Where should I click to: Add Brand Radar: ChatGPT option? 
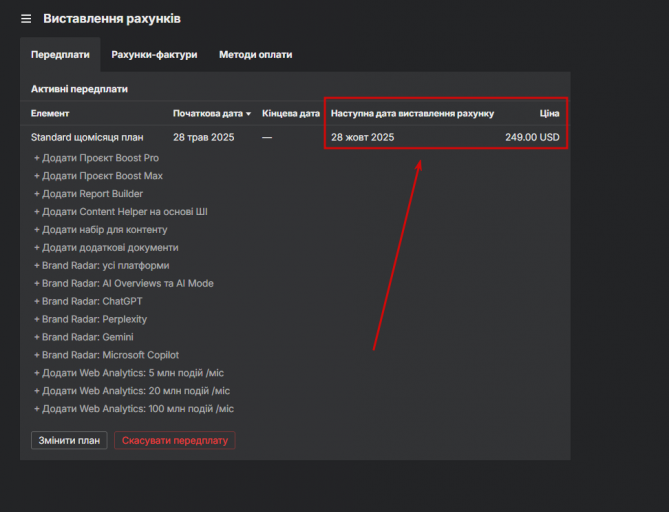point(88,301)
